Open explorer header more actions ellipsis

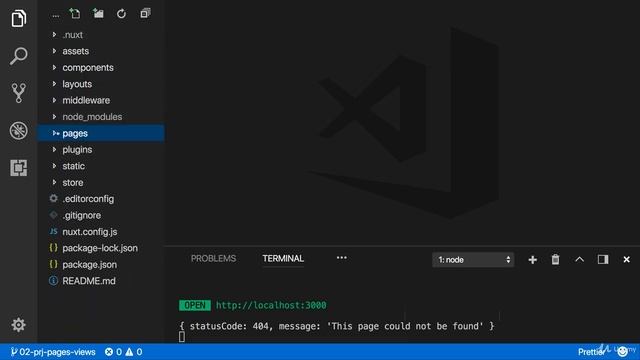pyautogui.click(x=56, y=16)
